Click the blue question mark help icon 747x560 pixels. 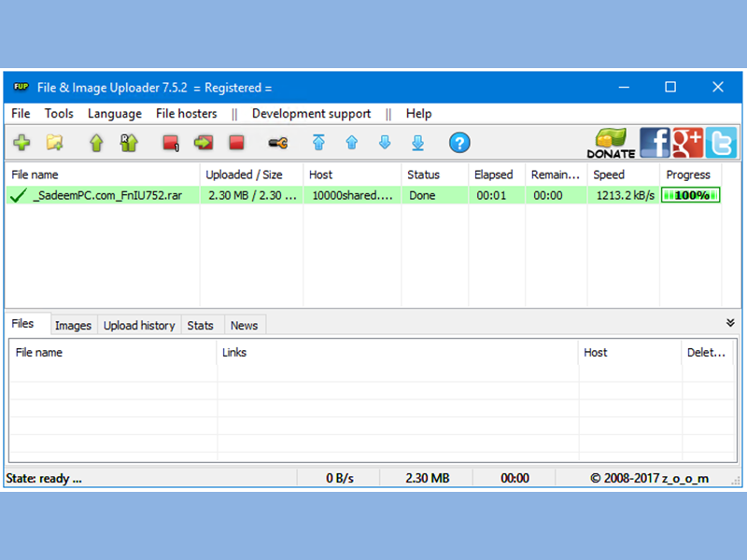coord(459,143)
